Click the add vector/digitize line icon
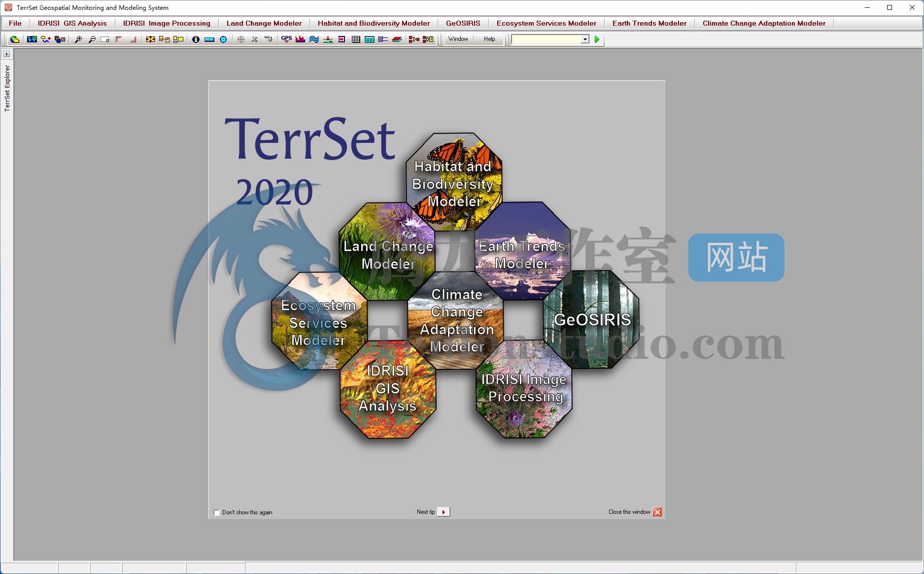 point(46,39)
